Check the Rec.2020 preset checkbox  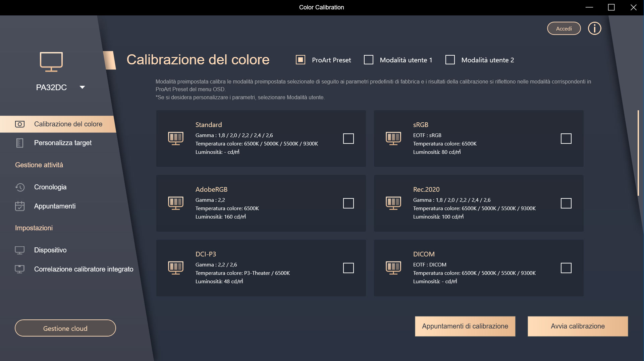coord(566,203)
